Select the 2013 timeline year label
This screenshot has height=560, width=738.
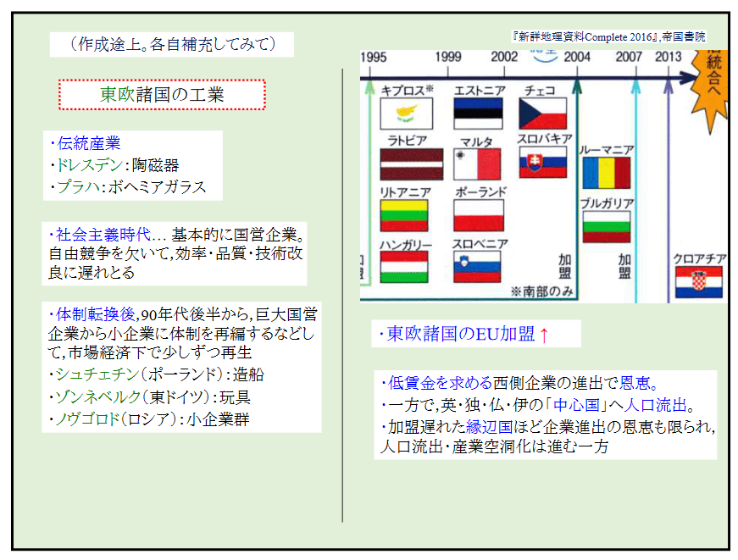tap(668, 57)
